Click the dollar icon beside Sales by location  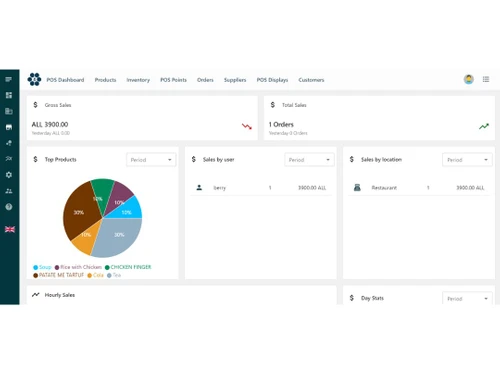coord(352,159)
